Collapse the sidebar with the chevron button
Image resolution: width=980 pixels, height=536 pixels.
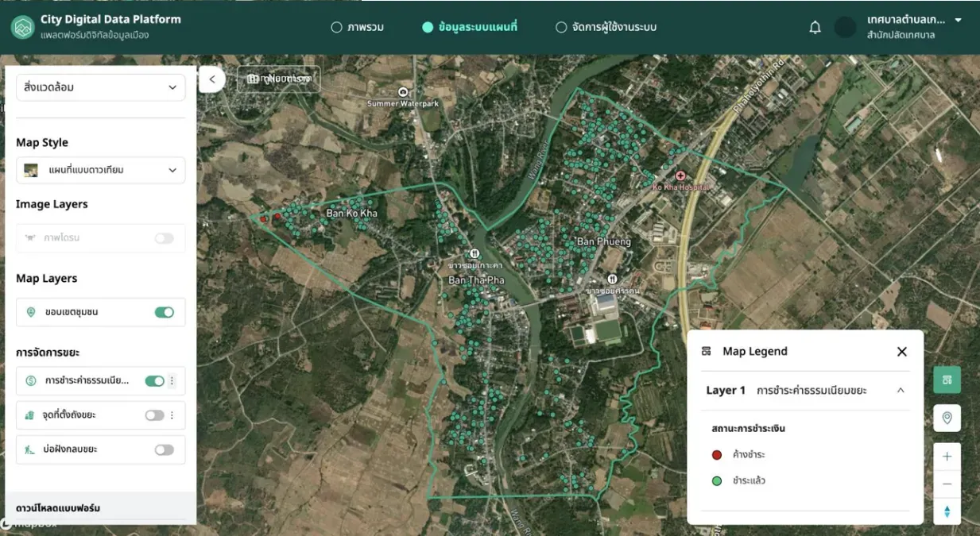pyautogui.click(x=212, y=79)
